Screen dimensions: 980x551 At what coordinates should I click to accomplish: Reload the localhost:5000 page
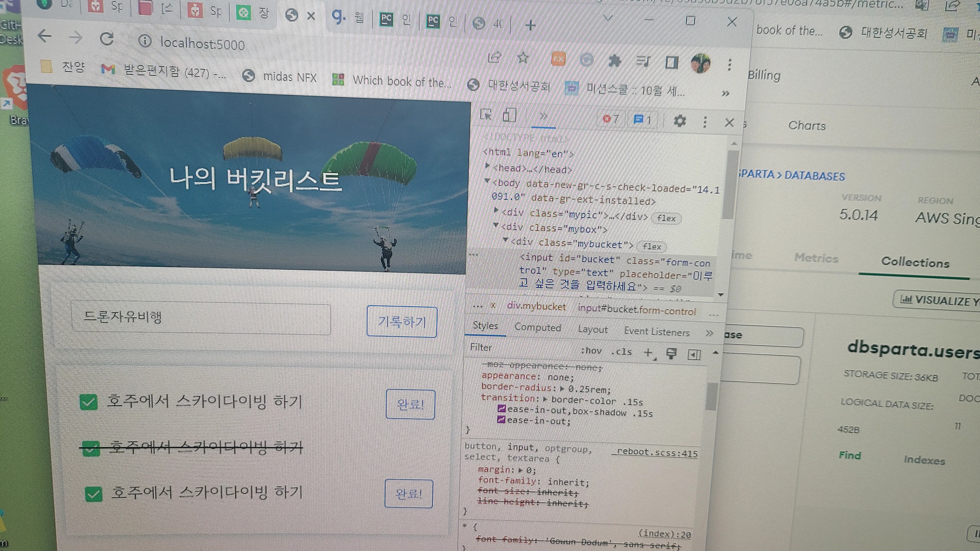[107, 38]
